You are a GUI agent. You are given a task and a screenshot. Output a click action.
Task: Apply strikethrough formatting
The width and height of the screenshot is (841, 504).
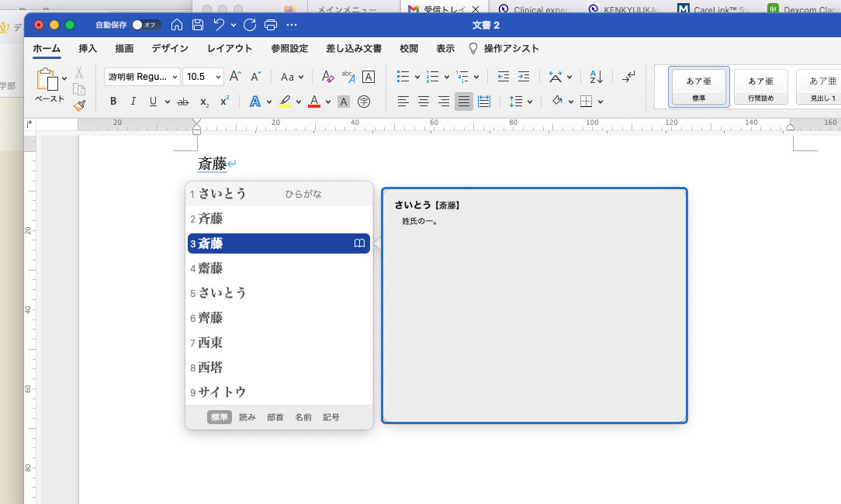pos(183,102)
